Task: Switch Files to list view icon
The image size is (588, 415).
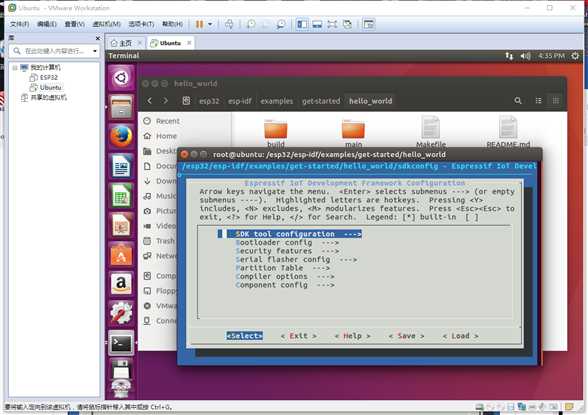Action: click(x=538, y=100)
